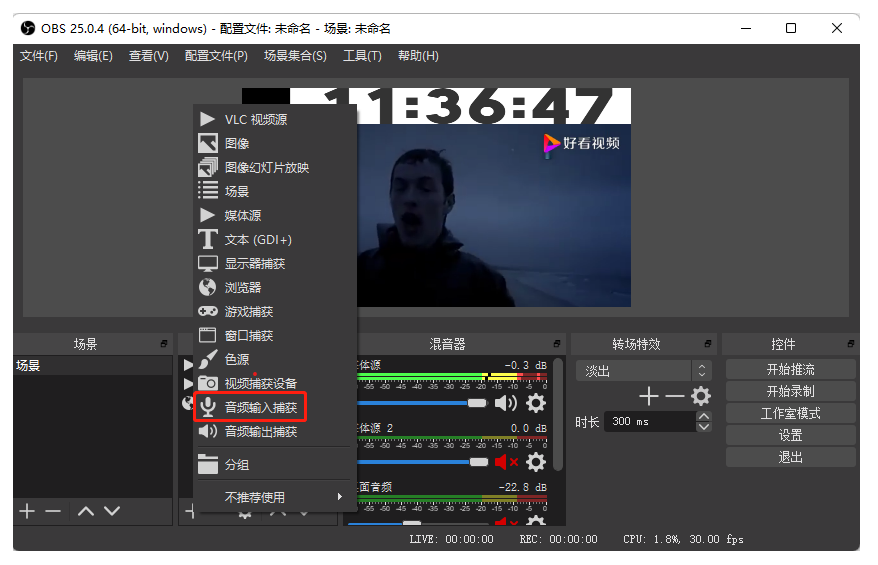The image size is (878, 565).
Task: Add a new scene with plus icon
Action: point(27,511)
